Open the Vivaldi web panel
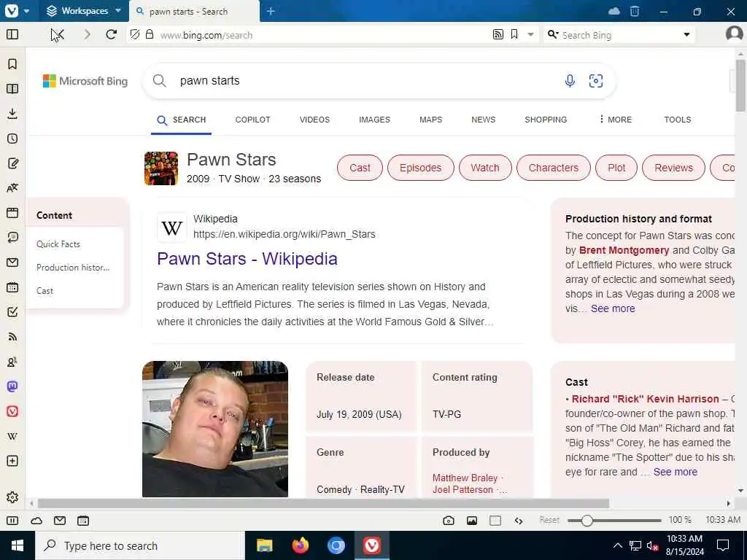Viewport: 747px width, 560px height. pos(12,411)
